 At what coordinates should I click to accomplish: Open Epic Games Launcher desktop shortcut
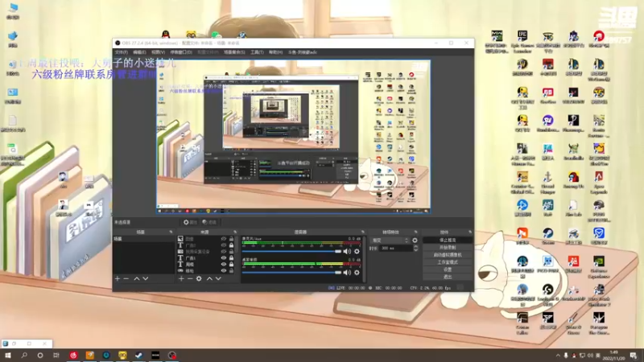[x=522, y=41]
